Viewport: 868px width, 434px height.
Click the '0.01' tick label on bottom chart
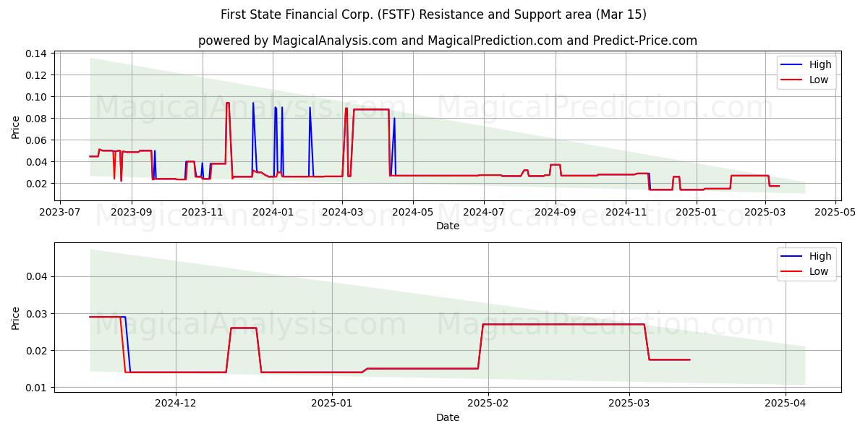(37, 388)
